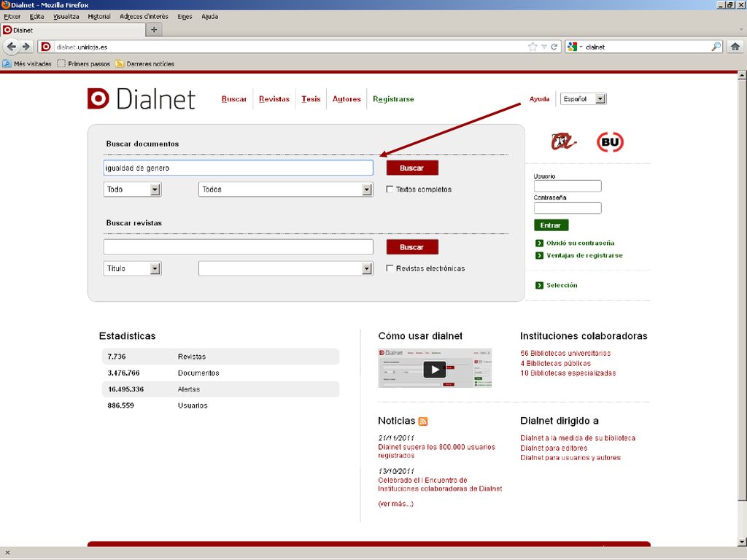Click arrow icon next to Olvidó su contraseña
The width and height of the screenshot is (747, 560).
[539, 243]
